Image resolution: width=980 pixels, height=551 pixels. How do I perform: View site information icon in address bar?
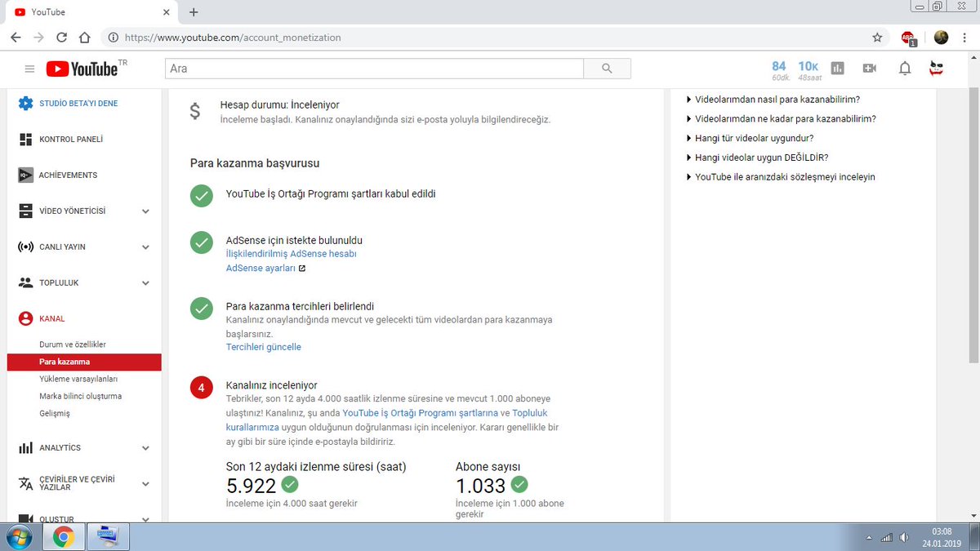[x=113, y=38]
